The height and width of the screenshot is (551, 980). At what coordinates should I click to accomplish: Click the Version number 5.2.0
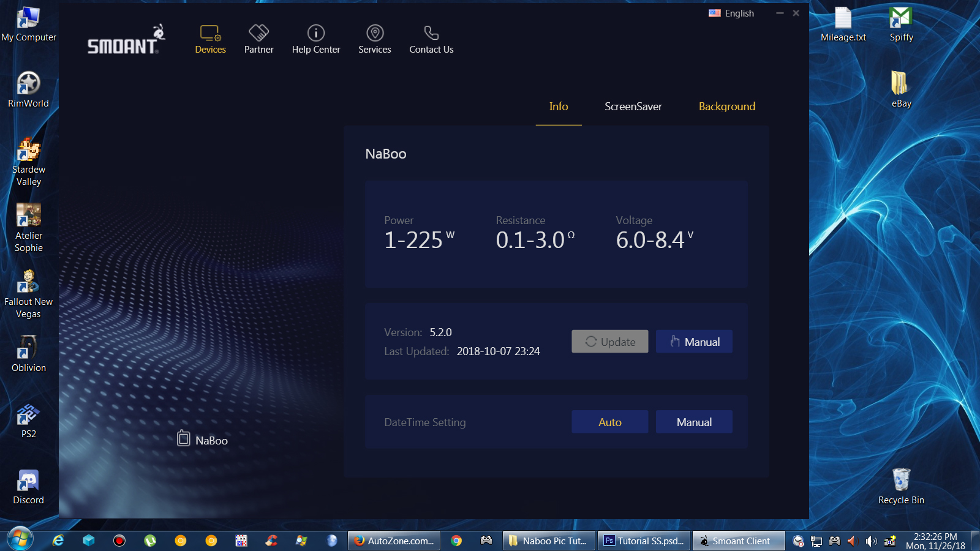coord(440,332)
